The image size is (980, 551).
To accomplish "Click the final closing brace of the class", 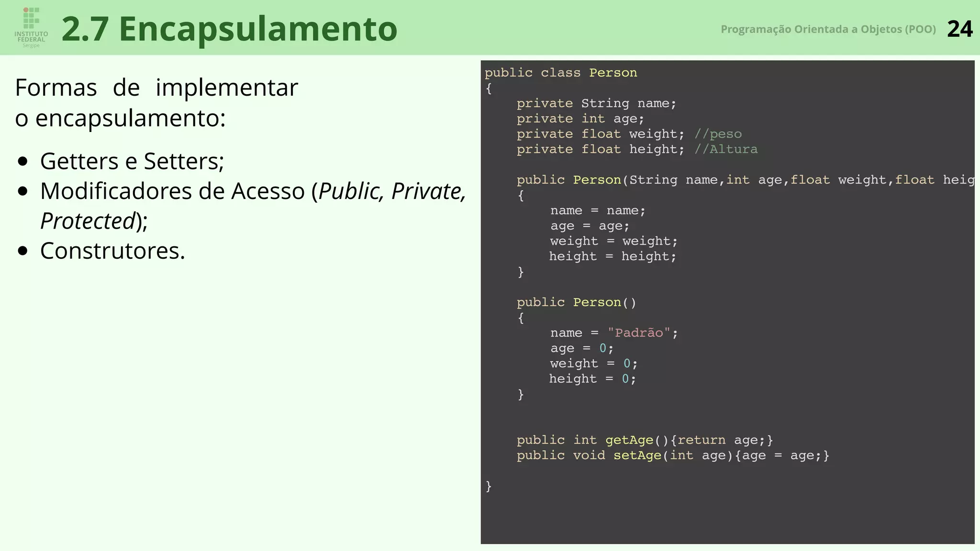I will pyautogui.click(x=489, y=486).
